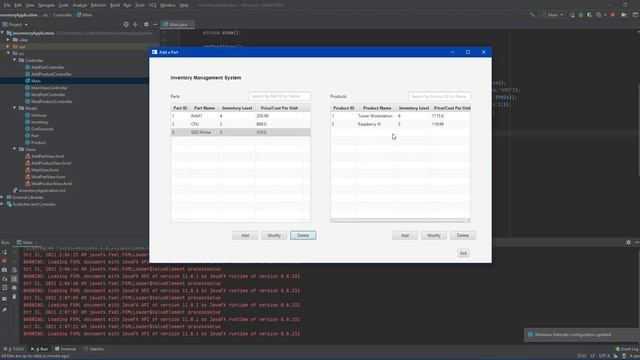Collapse the Model folder node

coord(14,108)
